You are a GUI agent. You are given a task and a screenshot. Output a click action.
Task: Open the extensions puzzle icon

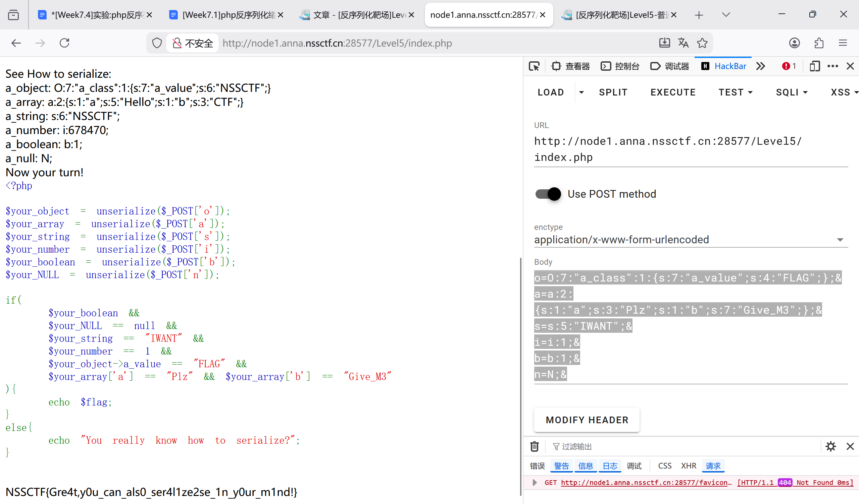pyautogui.click(x=819, y=43)
